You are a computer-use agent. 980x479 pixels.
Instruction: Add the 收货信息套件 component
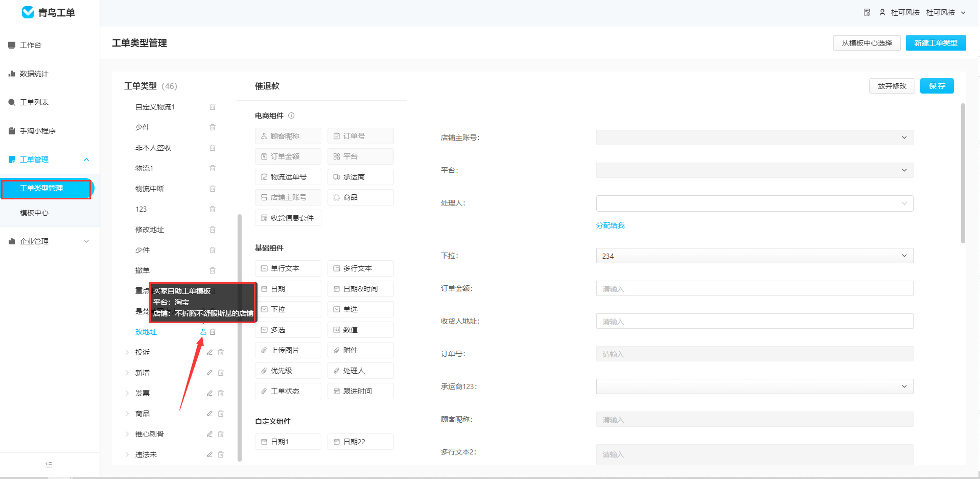coord(288,218)
